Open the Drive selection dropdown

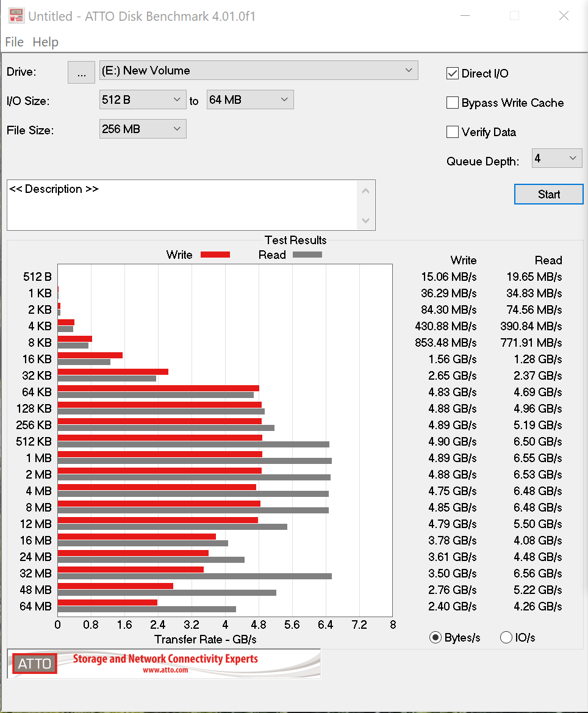259,71
